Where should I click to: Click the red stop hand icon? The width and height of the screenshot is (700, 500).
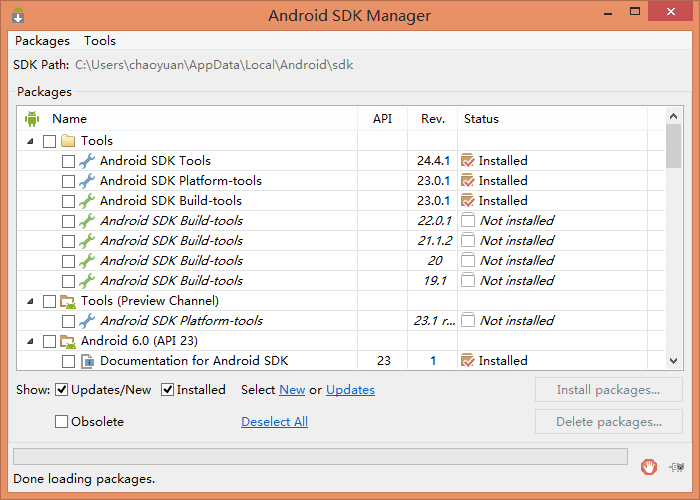(x=649, y=467)
